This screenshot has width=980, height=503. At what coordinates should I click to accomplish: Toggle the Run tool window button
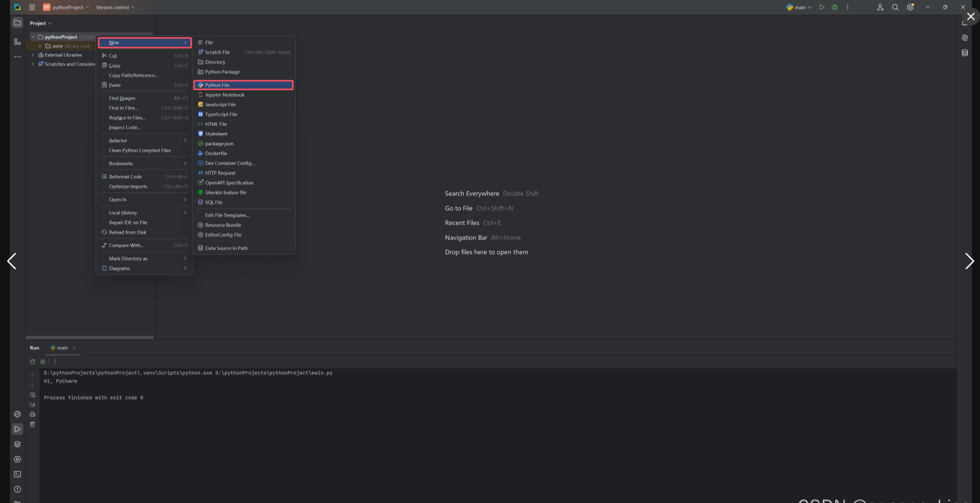18,429
